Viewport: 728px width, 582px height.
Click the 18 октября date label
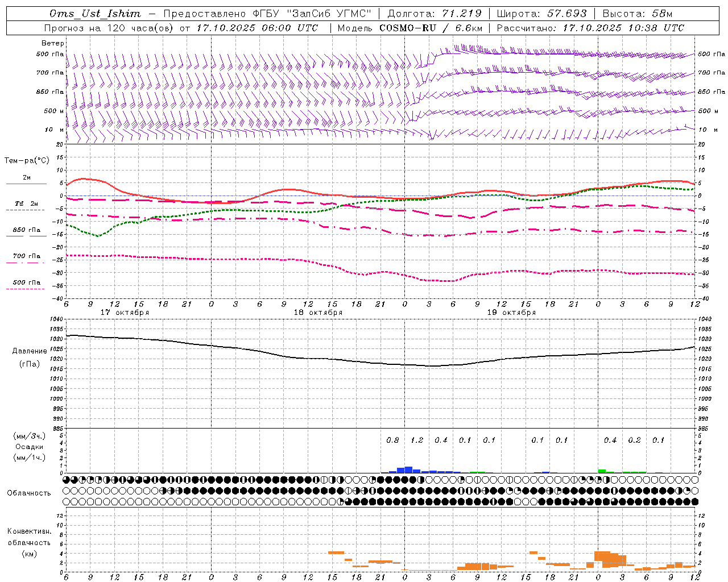(318, 313)
